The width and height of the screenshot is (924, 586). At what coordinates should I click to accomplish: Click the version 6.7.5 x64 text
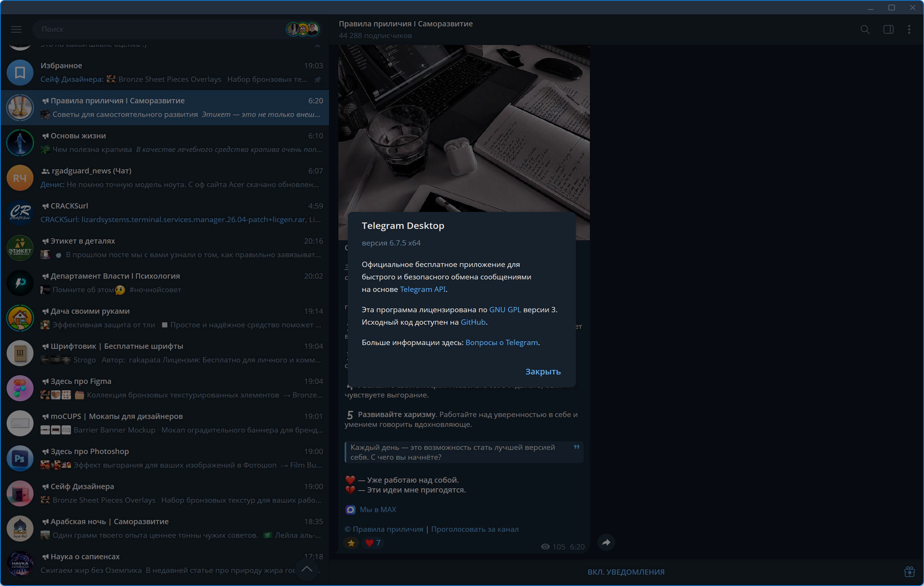click(x=391, y=243)
